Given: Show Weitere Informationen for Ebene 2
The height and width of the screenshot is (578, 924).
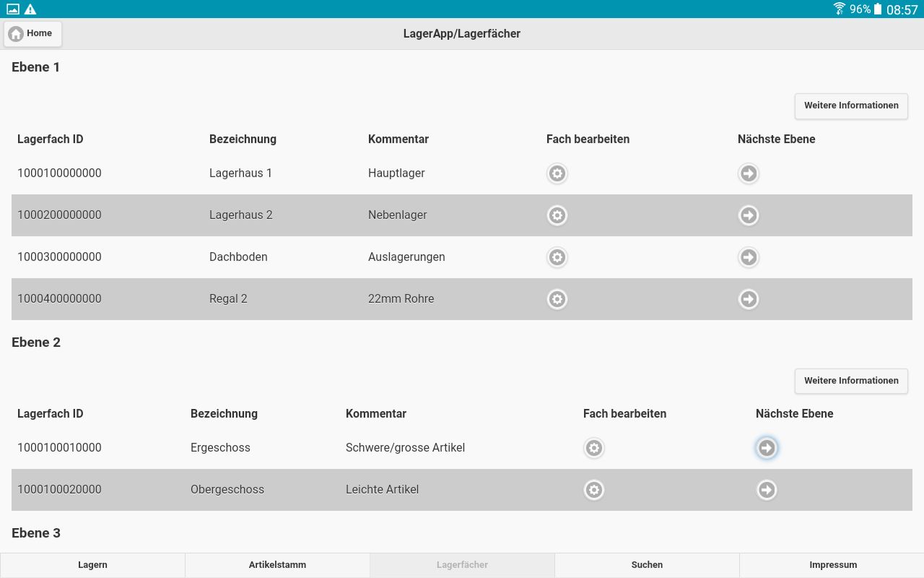Looking at the screenshot, I should [851, 381].
